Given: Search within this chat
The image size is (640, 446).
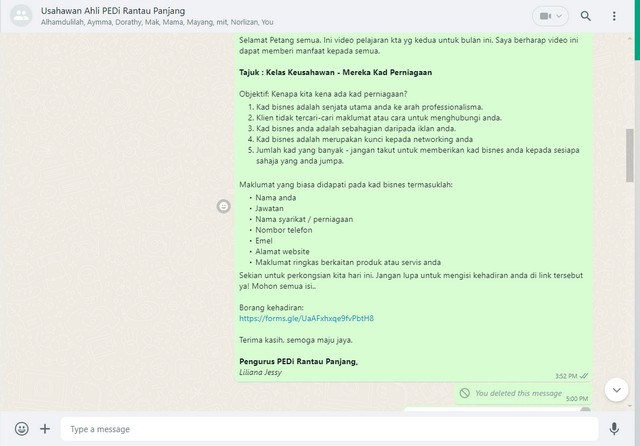Looking at the screenshot, I should 586,16.
